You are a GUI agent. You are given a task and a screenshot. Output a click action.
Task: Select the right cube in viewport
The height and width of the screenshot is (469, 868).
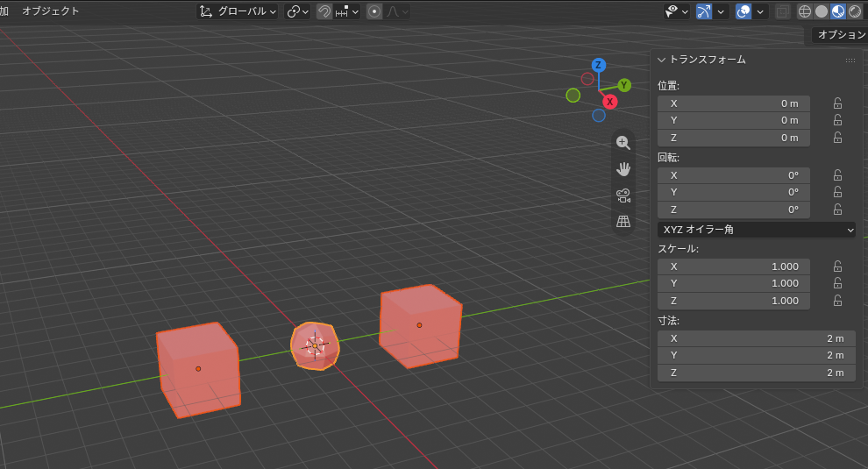click(x=420, y=325)
